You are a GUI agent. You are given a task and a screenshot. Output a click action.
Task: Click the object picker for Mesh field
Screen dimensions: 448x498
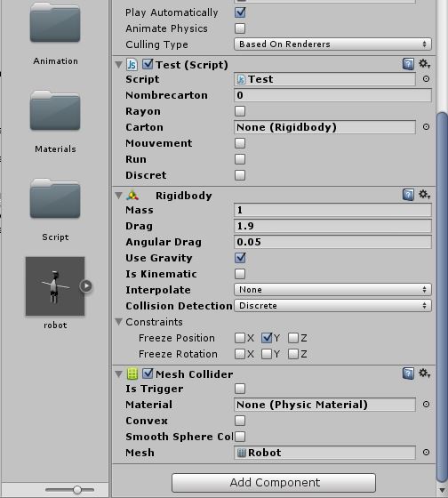click(426, 453)
